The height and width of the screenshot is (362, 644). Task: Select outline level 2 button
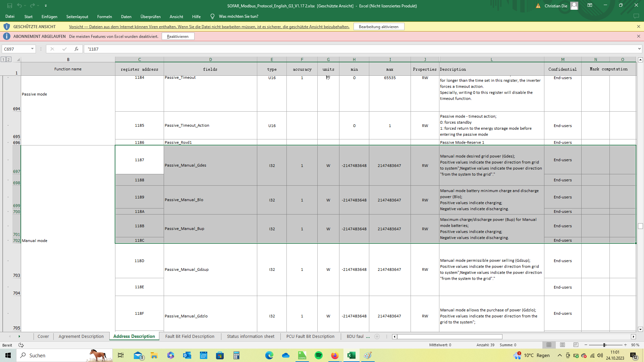tap(9, 59)
